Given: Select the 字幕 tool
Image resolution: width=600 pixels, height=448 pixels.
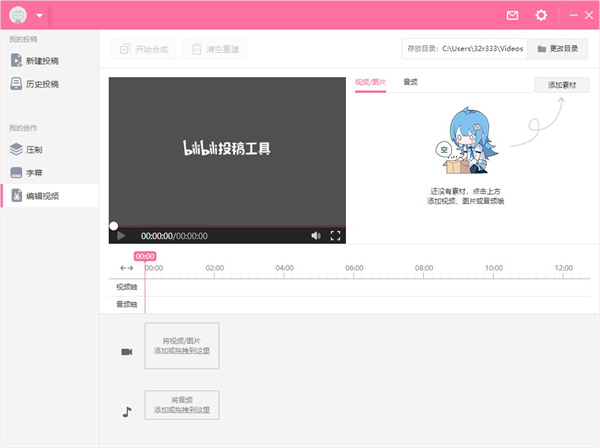Looking at the screenshot, I should coord(33,173).
